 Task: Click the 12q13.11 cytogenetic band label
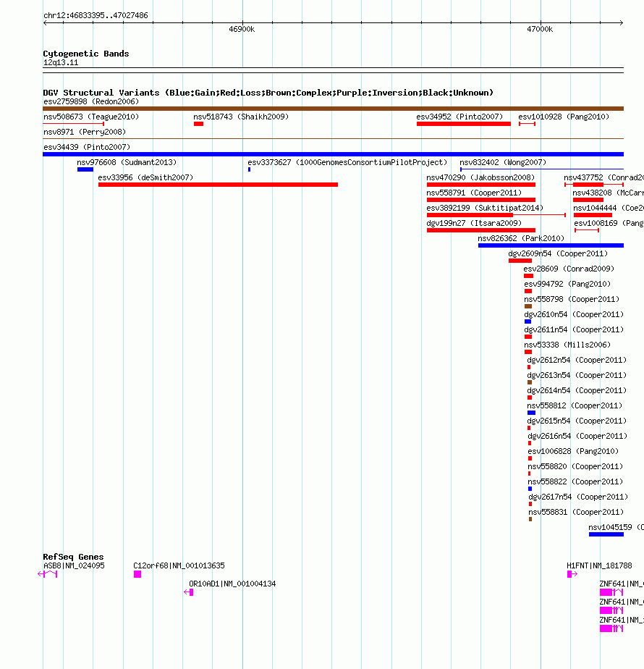click(61, 63)
